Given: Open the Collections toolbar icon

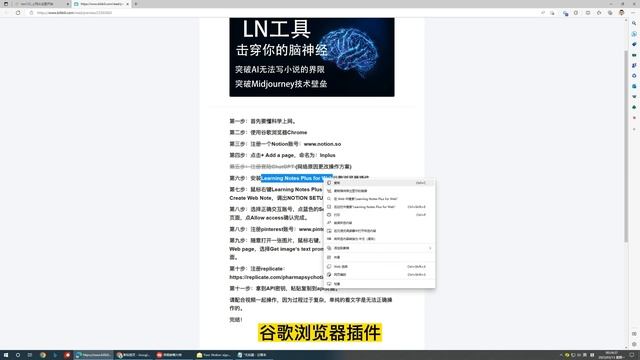Looking at the screenshot, I should 610,13.
